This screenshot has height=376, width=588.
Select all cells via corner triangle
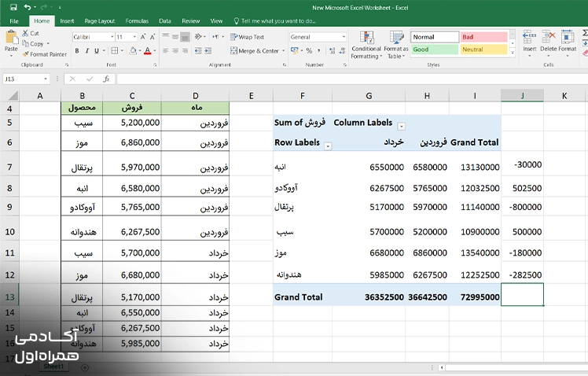pyautogui.click(x=13, y=95)
